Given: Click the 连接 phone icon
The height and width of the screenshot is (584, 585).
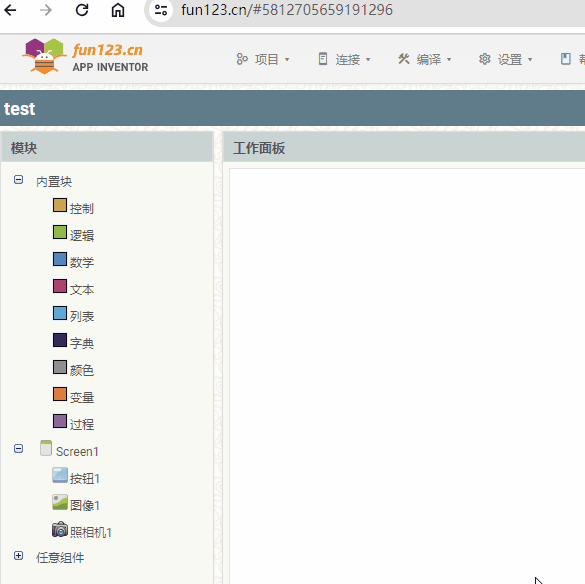Looking at the screenshot, I should pos(323,59).
